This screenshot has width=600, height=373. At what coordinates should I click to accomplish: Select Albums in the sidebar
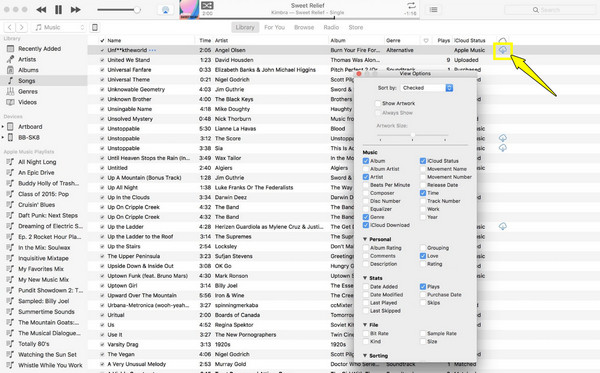28,70
